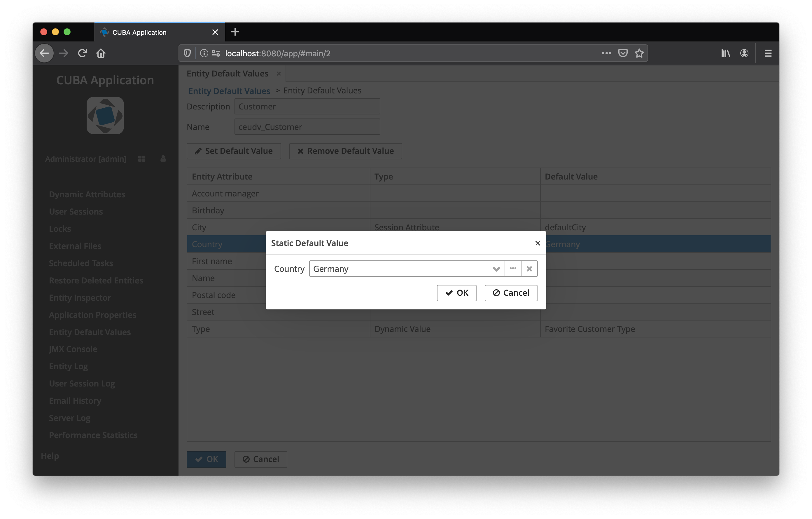812x519 pixels.
Task: Cancel the Static Default Value dialog
Action: pos(511,292)
